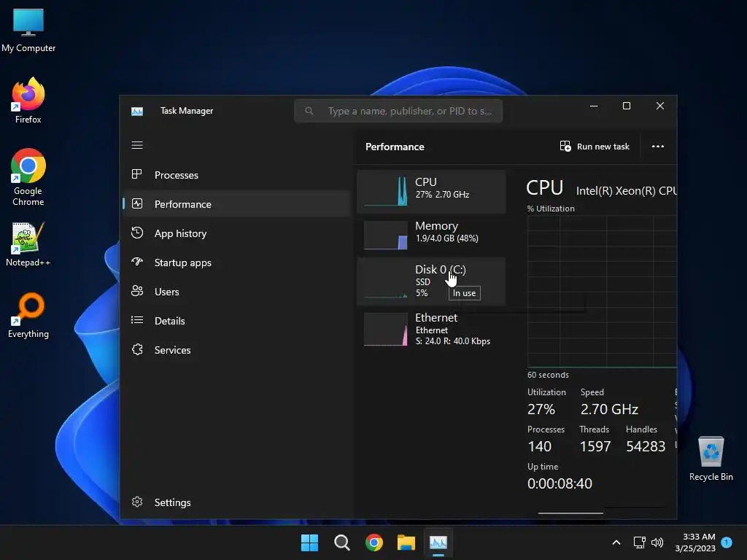747x560 pixels.
Task: Open Services in the sidebar
Action: 237,350
